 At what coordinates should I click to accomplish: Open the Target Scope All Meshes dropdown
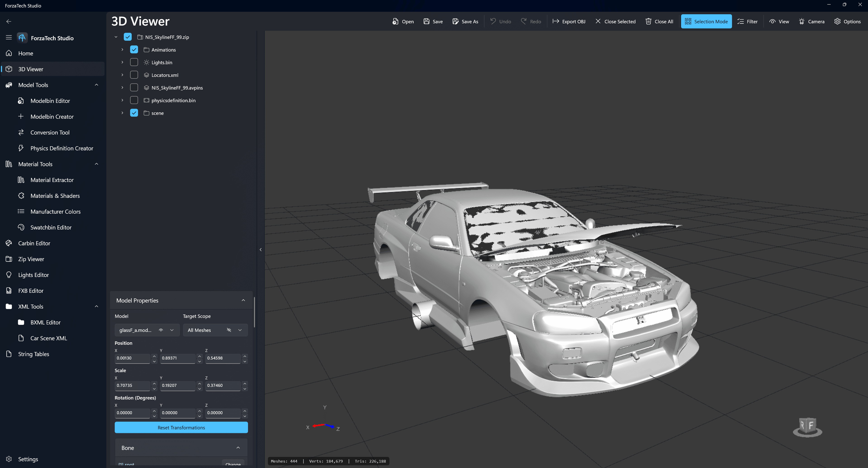click(215, 330)
